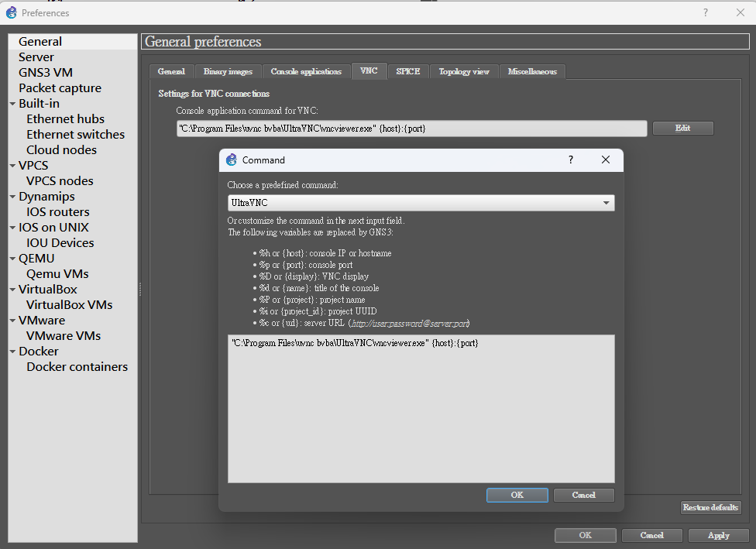Click Cancel at bottom of Preferences window
This screenshot has height=549, width=756.
652,536
